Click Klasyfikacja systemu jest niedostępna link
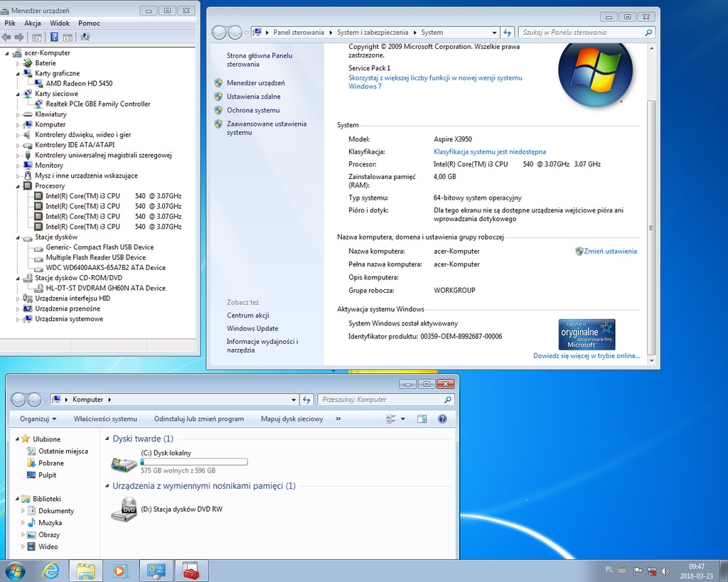This screenshot has width=728, height=582. pyautogui.click(x=490, y=152)
